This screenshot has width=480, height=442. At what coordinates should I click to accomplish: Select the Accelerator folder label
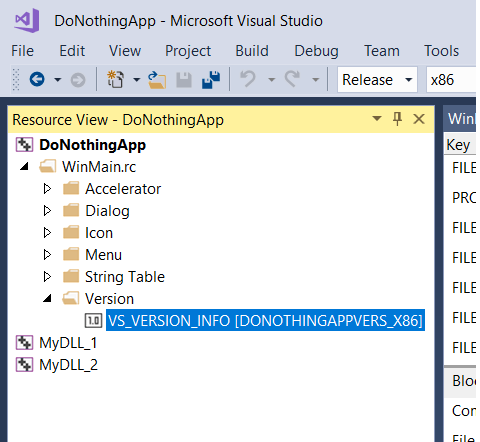[x=123, y=189]
